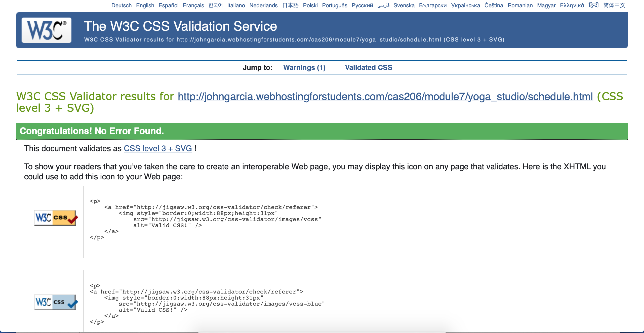Switch language to English

[x=145, y=5]
